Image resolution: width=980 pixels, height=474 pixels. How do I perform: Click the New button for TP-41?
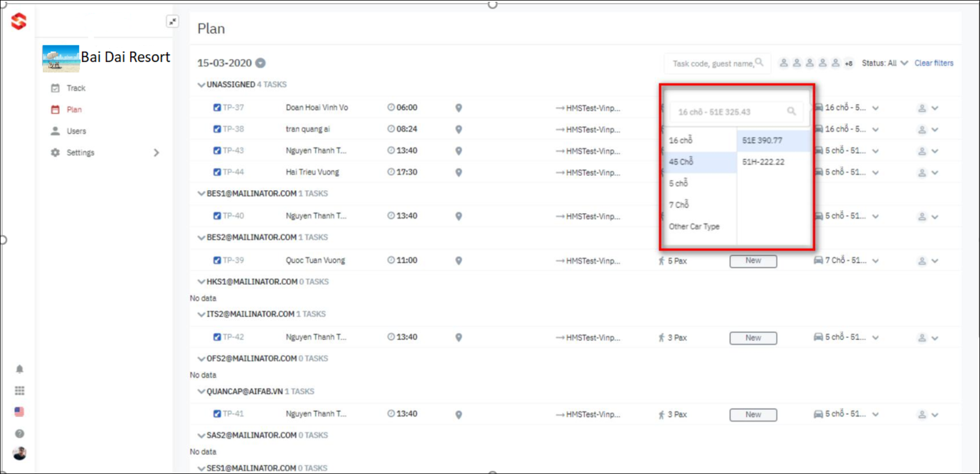point(753,415)
